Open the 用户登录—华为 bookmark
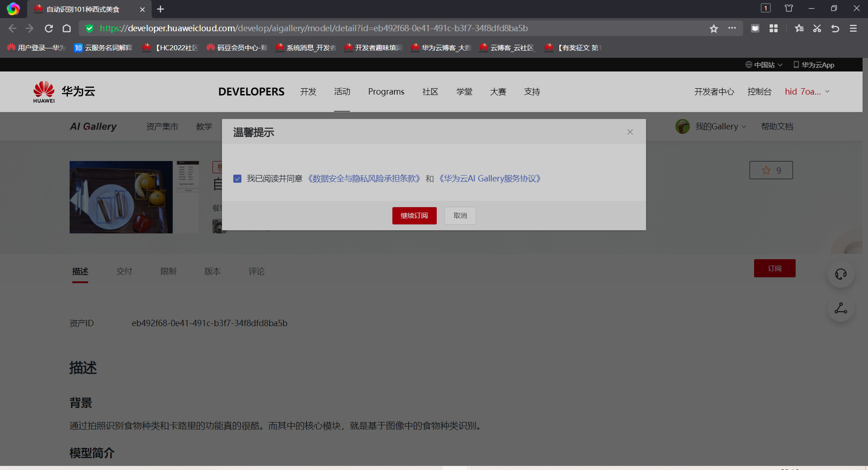 point(36,47)
